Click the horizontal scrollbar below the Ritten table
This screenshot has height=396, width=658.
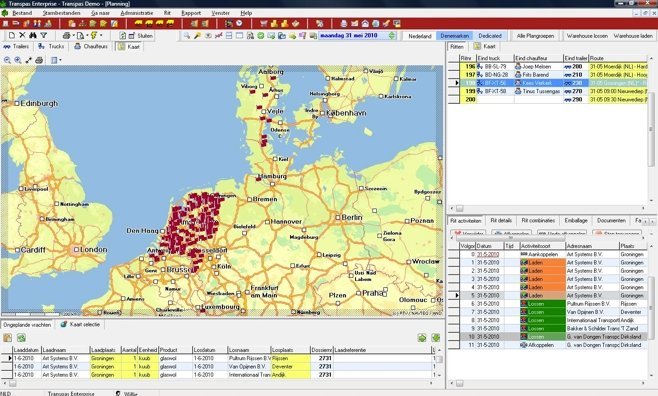(548, 208)
